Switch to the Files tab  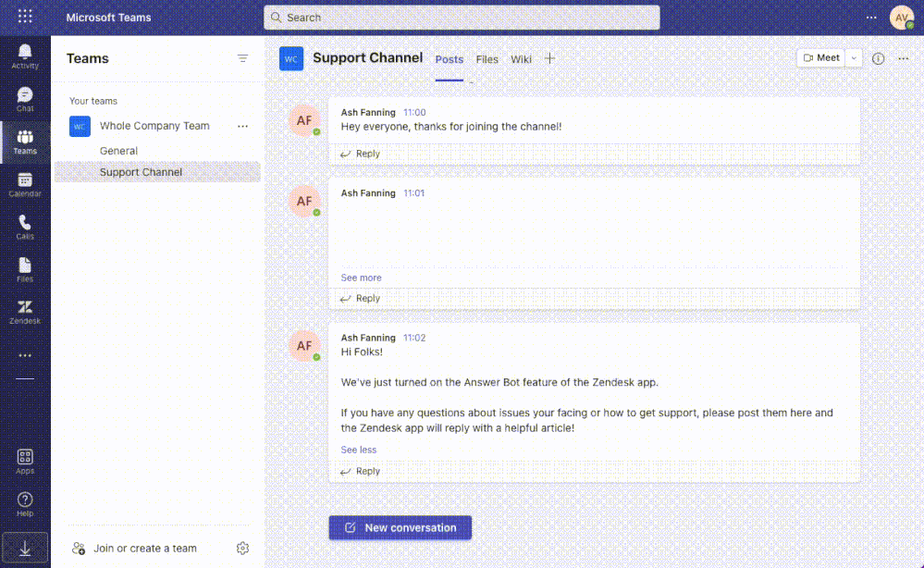[487, 59]
